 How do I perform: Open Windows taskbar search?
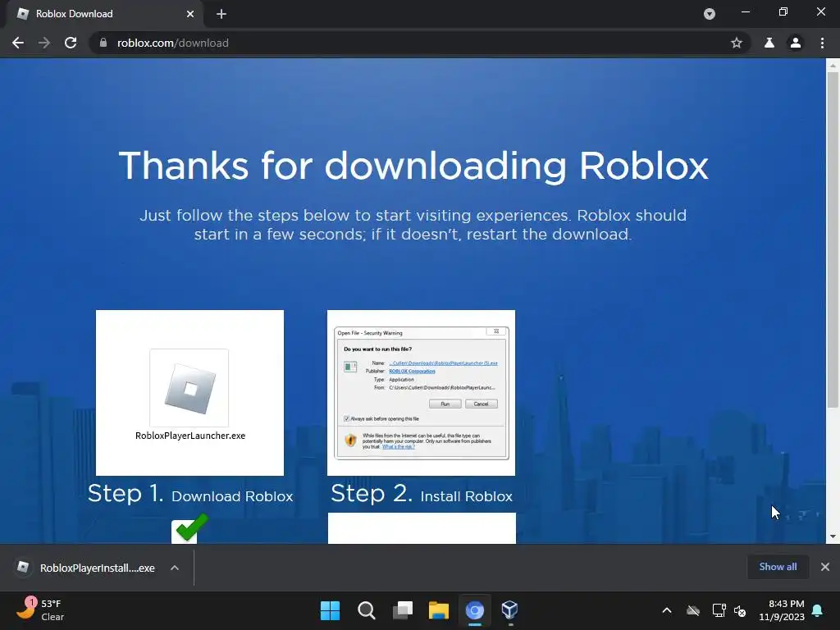(x=367, y=610)
